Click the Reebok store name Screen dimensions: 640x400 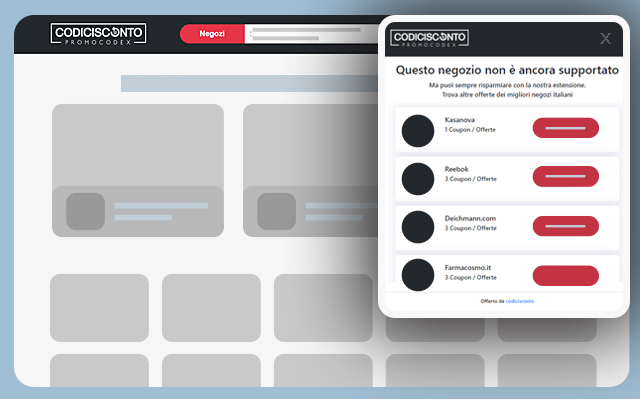click(456, 169)
